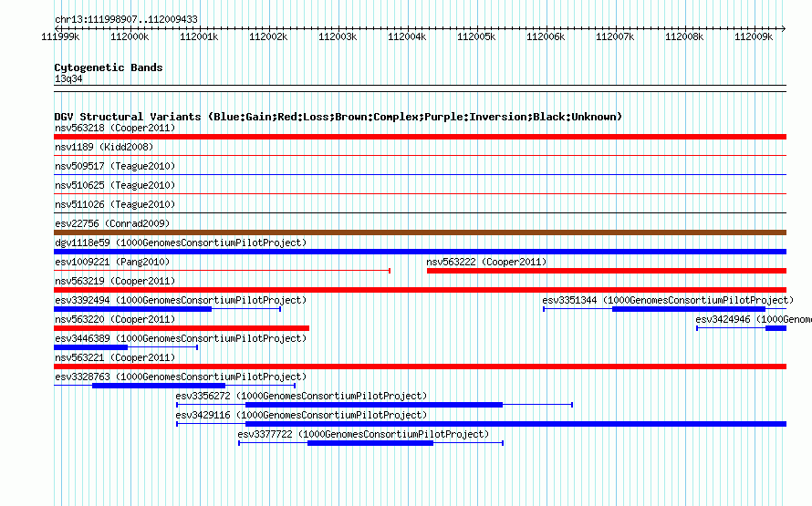The height and width of the screenshot is (506, 812).
Task: Open the esv3424946 variant label
Action: click(754, 320)
